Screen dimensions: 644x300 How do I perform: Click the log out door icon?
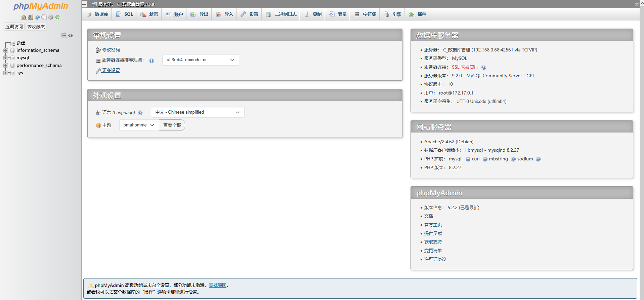point(31,17)
